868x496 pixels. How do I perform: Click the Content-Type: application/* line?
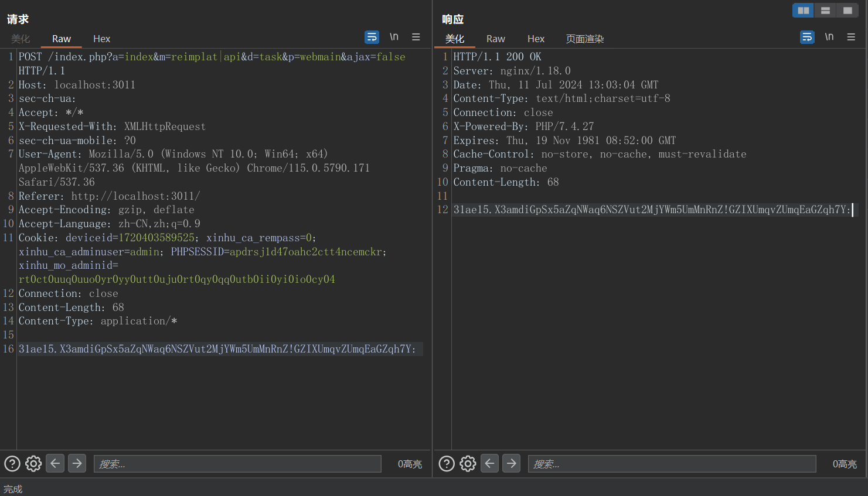click(x=98, y=321)
